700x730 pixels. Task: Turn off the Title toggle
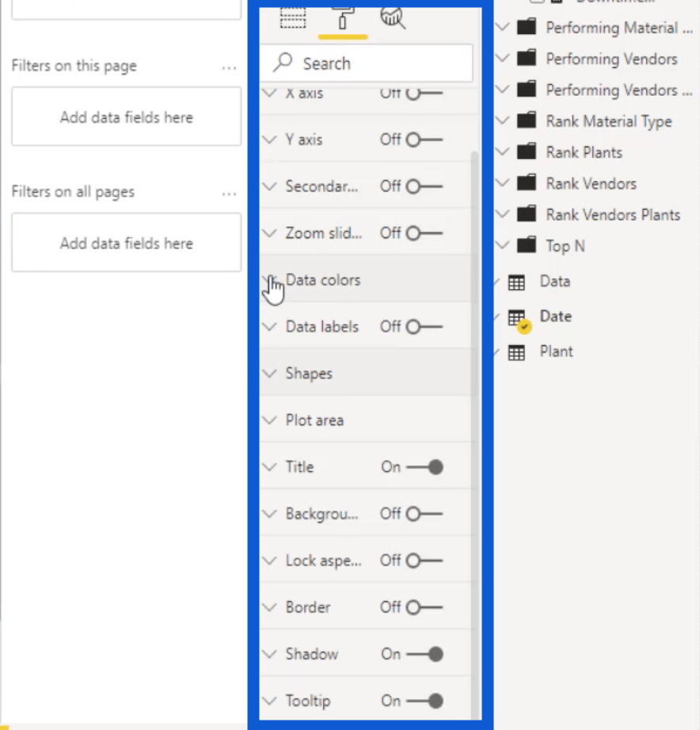click(424, 467)
